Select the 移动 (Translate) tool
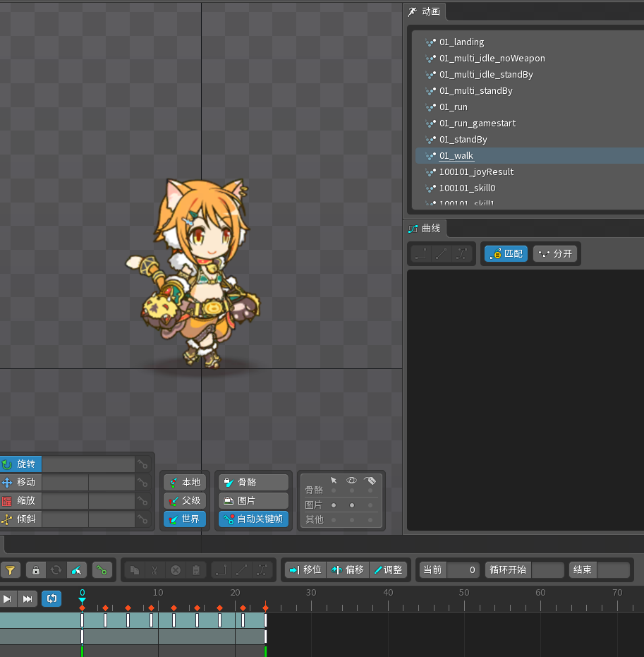This screenshot has height=657, width=644. [20, 482]
